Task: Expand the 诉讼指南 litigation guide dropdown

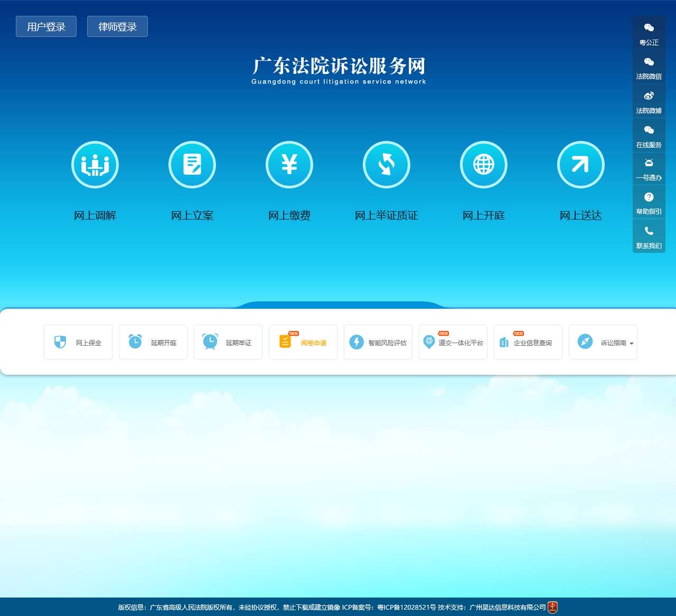Action: (x=603, y=342)
